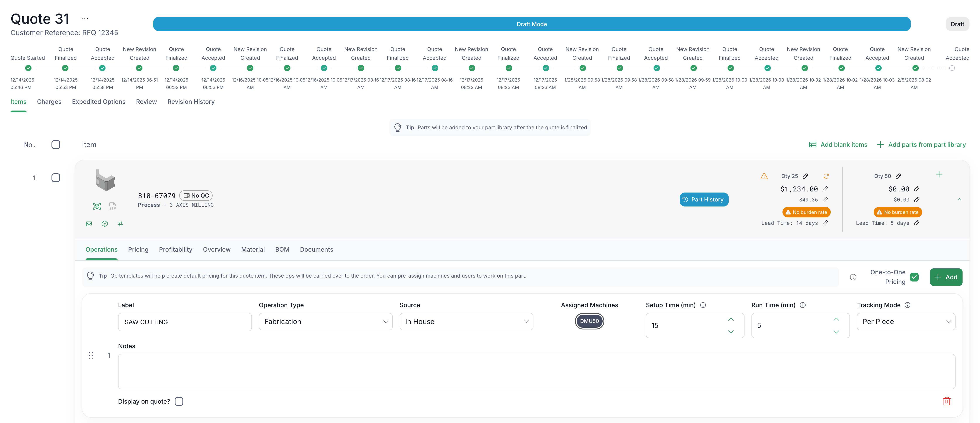Open the Operation Type Fabrication dropdown
The height and width of the screenshot is (423, 980).
[x=325, y=322]
